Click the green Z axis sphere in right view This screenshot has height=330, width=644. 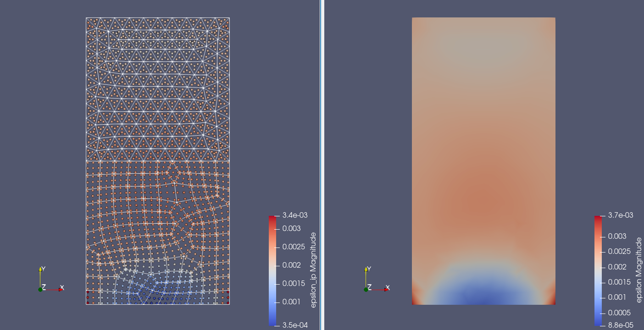(x=366, y=289)
